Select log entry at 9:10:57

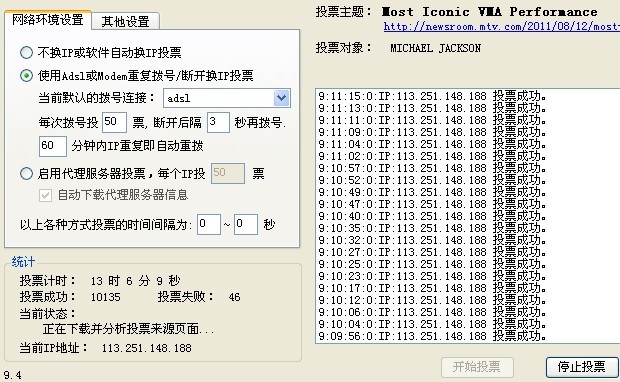(432, 168)
